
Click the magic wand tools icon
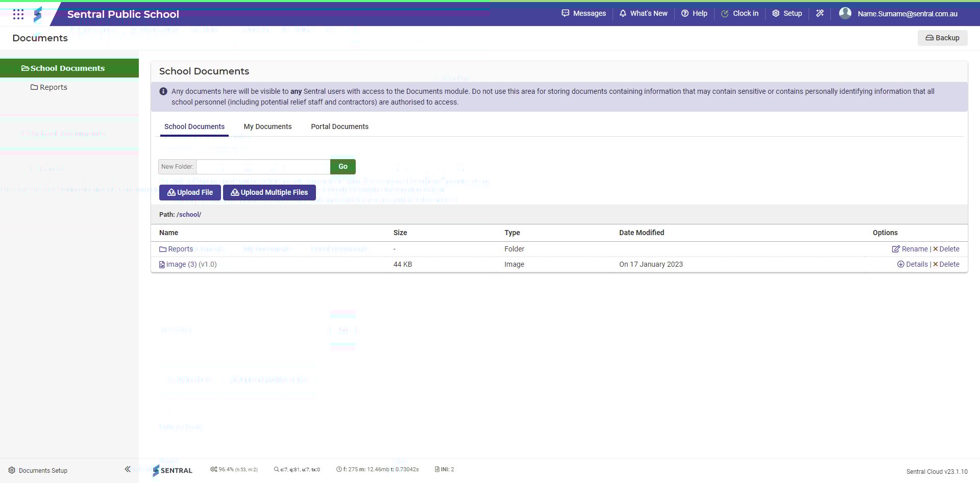[820, 13]
